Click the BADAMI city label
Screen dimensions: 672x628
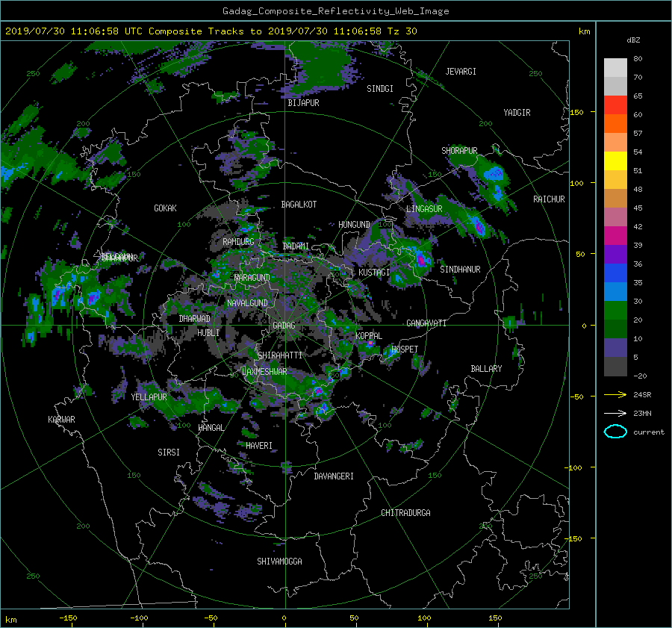point(296,246)
